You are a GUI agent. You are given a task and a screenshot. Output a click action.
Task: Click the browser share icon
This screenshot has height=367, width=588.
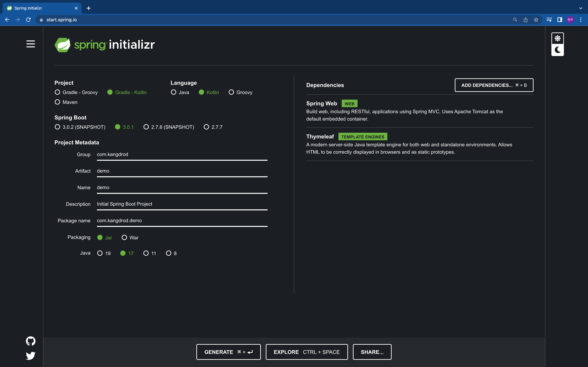pos(525,20)
